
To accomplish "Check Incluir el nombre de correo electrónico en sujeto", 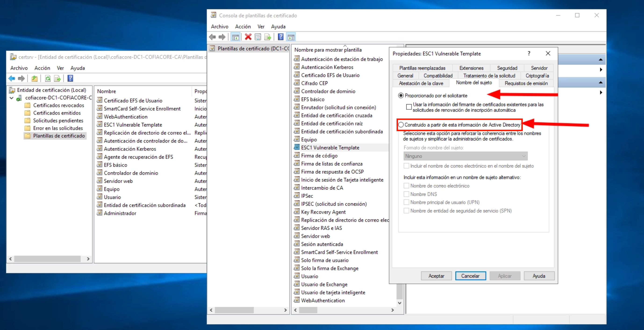I will pyautogui.click(x=407, y=166).
